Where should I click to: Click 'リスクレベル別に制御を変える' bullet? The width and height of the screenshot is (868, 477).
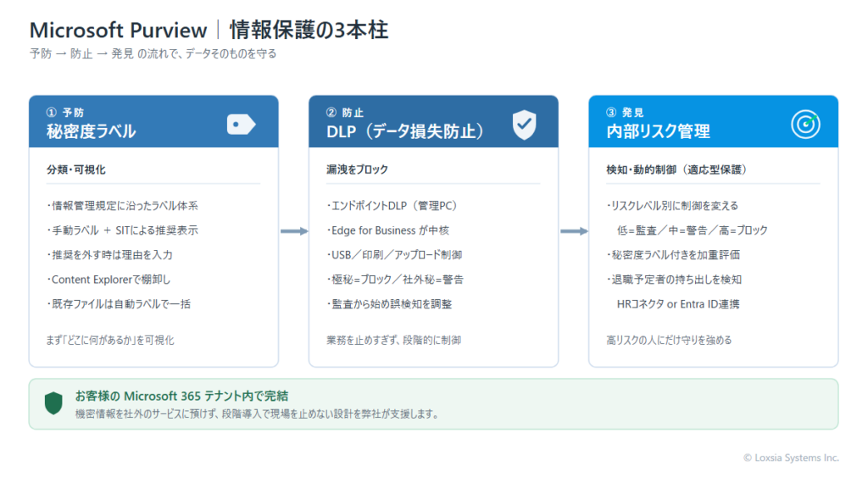point(672,206)
